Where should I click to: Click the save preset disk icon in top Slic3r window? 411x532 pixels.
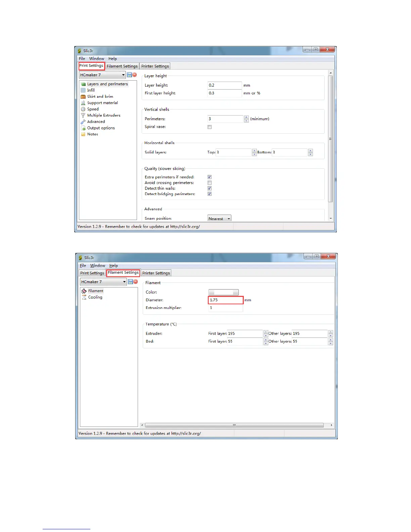[x=129, y=75]
